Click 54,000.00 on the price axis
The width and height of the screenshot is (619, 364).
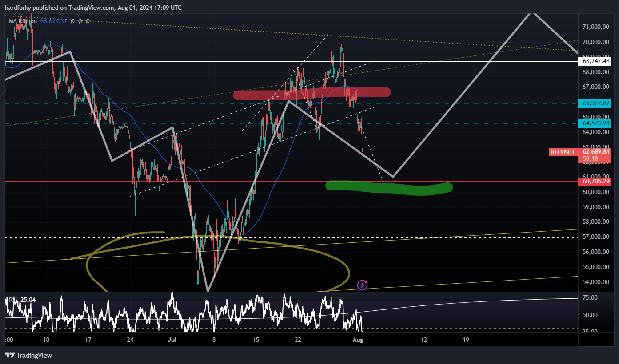coord(596,282)
